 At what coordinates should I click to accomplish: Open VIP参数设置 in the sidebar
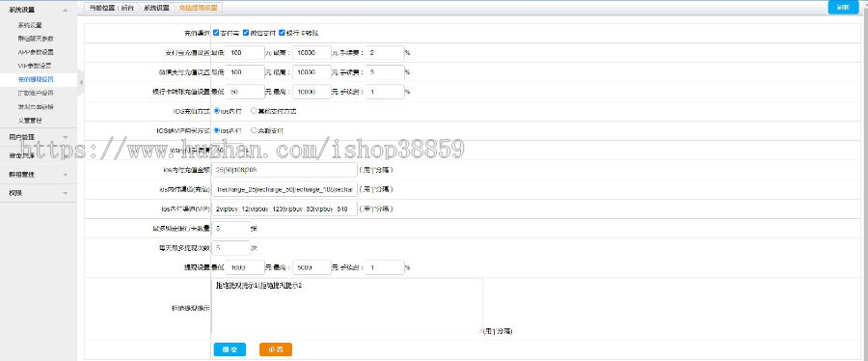coord(35,66)
